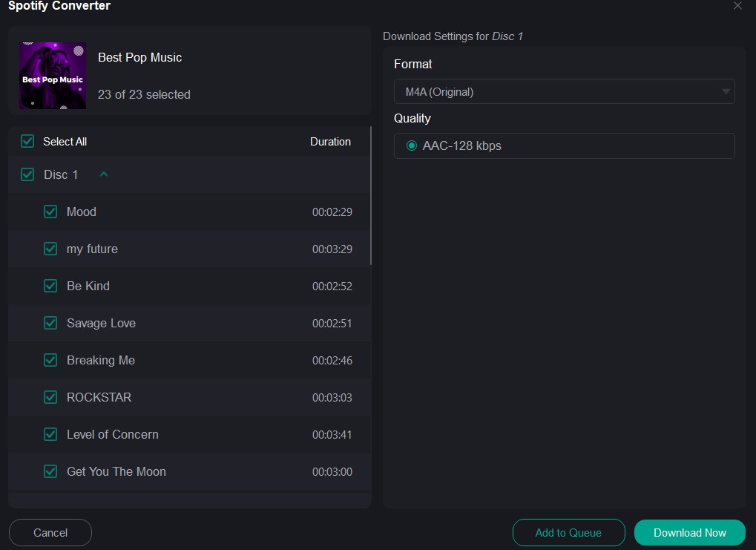Image resolution: width=756 pixels, height=550 pixels.
Task: Click the Duration column header
Action: (330, 141)
